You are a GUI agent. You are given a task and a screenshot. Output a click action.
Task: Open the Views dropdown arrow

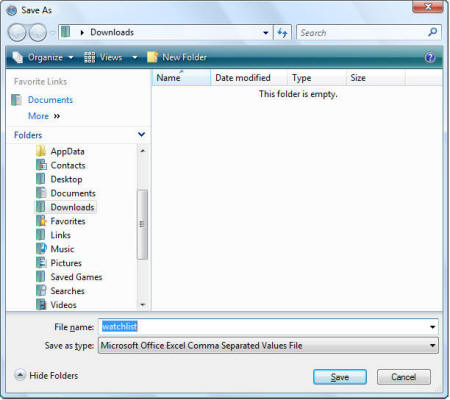click(x=135, y=57)
